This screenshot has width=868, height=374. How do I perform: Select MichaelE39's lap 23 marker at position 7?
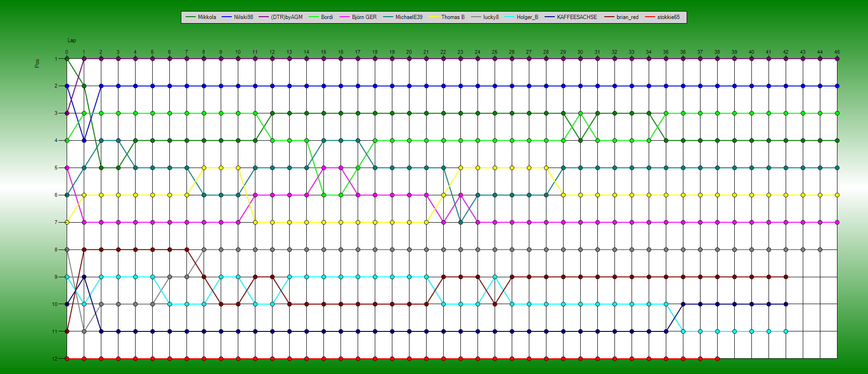click(460, 222)
